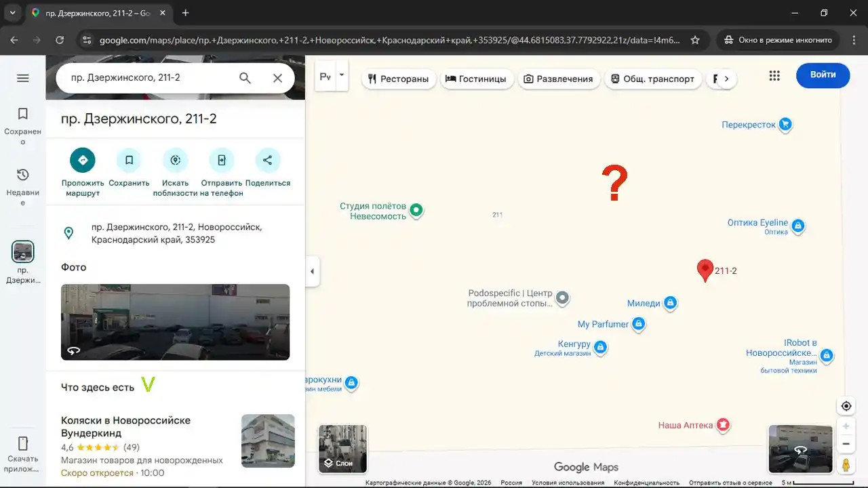Click the Search nearby icon button
The height and width of the screenshot is (488, 868).
[x=176, y=160]
